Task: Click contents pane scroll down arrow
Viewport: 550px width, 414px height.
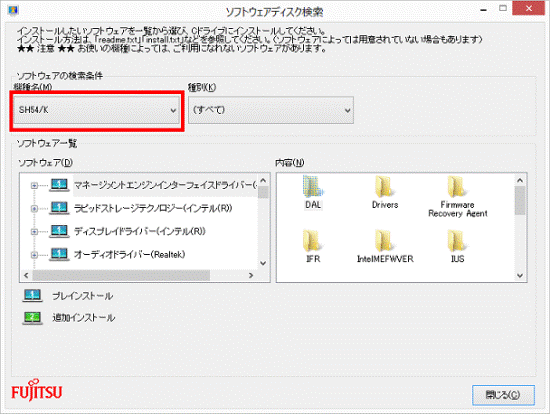Action: tap(520, 276)
